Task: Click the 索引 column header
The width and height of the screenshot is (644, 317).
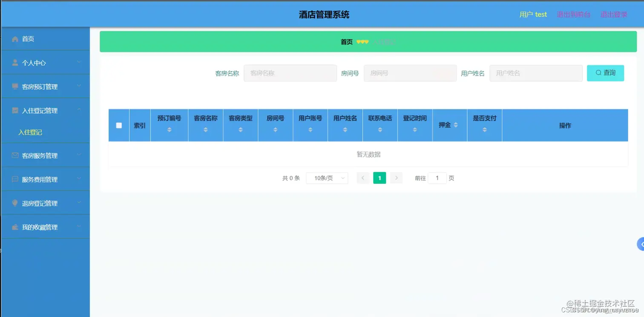Action: pyautogui.click(x=140, y=125)
